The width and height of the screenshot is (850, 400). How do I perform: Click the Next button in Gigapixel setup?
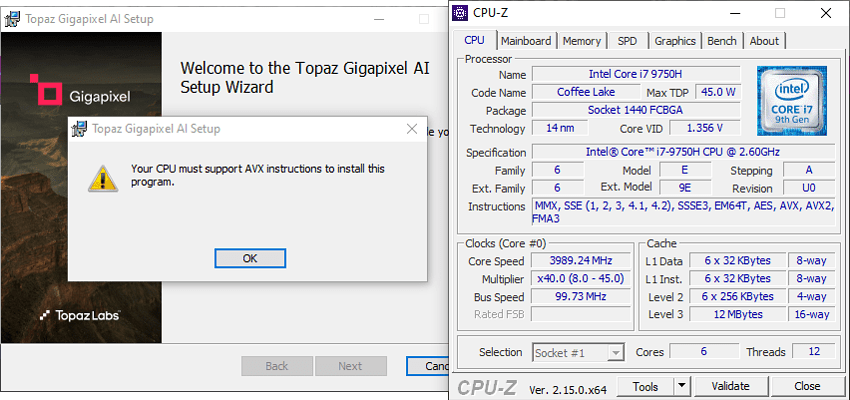(350, 366)
